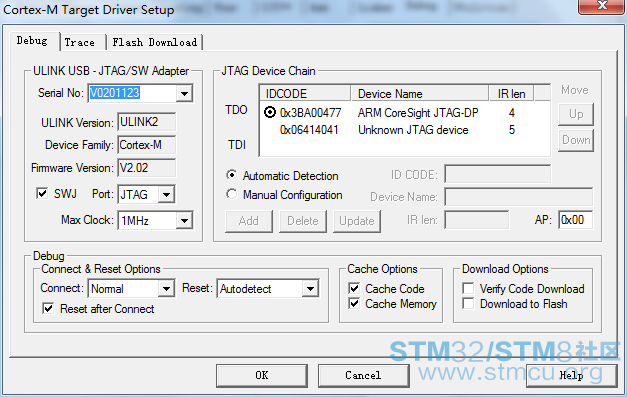The image size is (627, 397).
Task: Click the Delete device button
Action: 303,221
